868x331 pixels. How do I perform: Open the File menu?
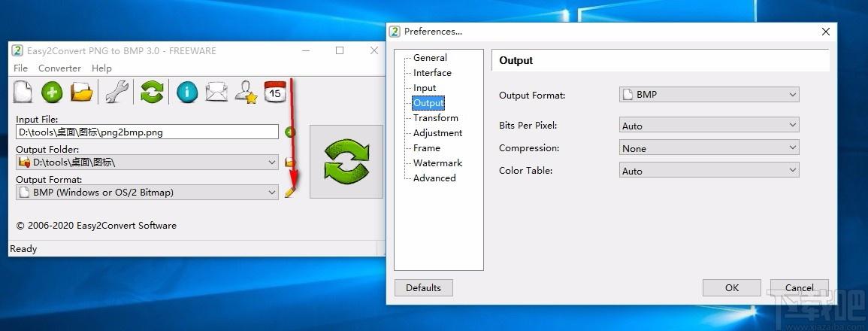point(20,68)
